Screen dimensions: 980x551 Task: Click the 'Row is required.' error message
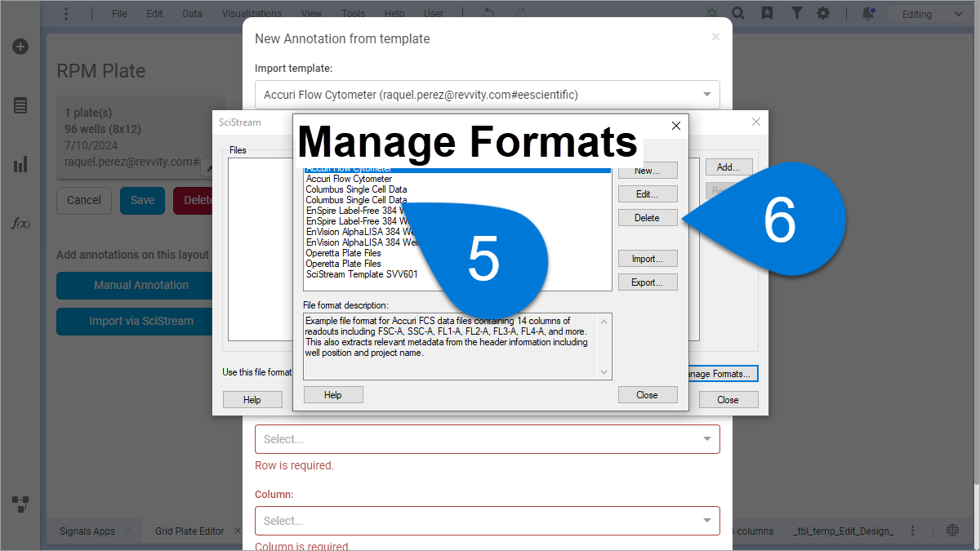(295, 465)
